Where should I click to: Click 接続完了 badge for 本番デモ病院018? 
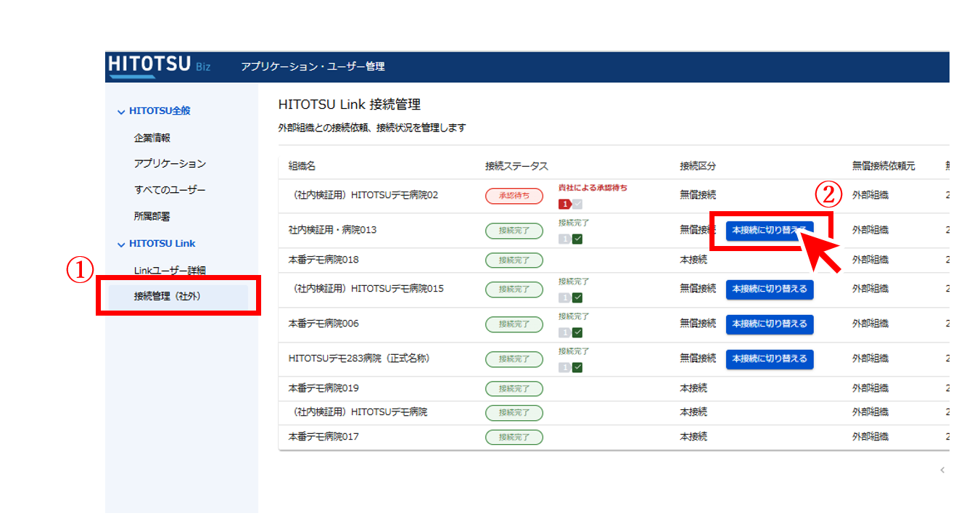click(x=514, y=260)
